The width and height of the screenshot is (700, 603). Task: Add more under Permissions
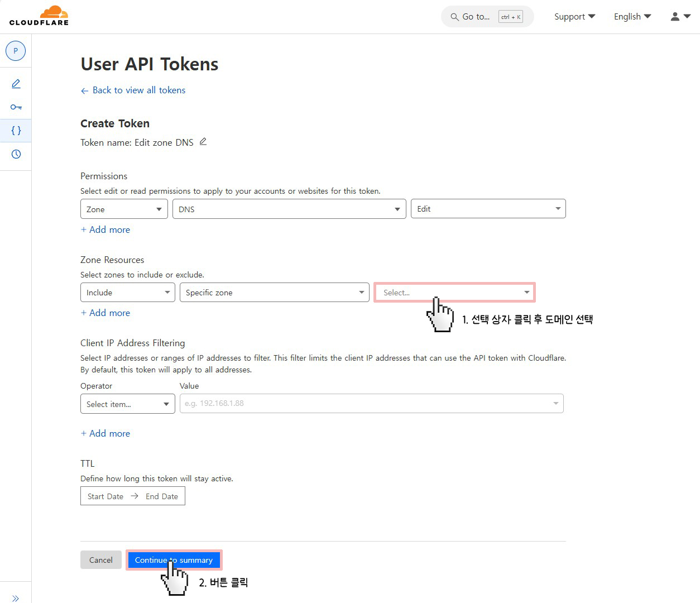[106, 229]
